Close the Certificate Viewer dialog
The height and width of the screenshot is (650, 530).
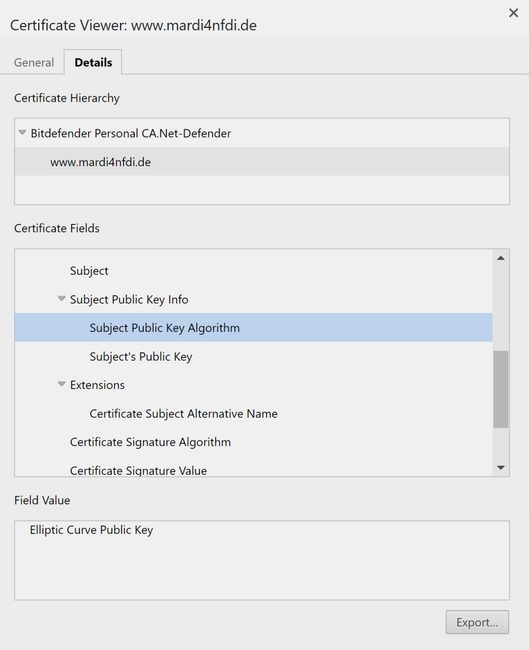coord(513,13)
